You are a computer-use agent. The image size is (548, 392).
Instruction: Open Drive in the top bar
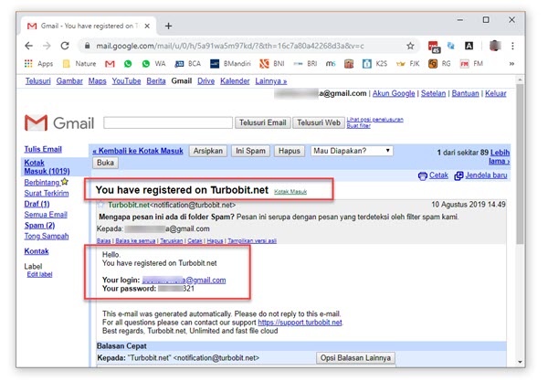(205, 81)
